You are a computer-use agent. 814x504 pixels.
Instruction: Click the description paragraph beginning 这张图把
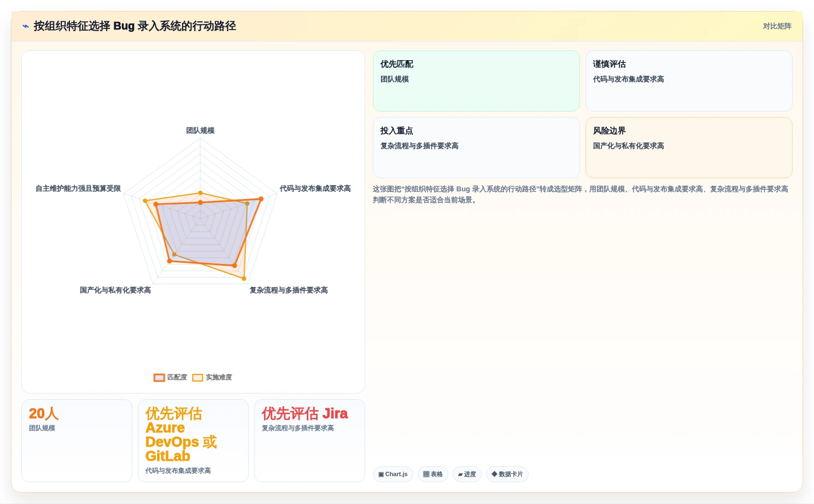tap(581, 195)
